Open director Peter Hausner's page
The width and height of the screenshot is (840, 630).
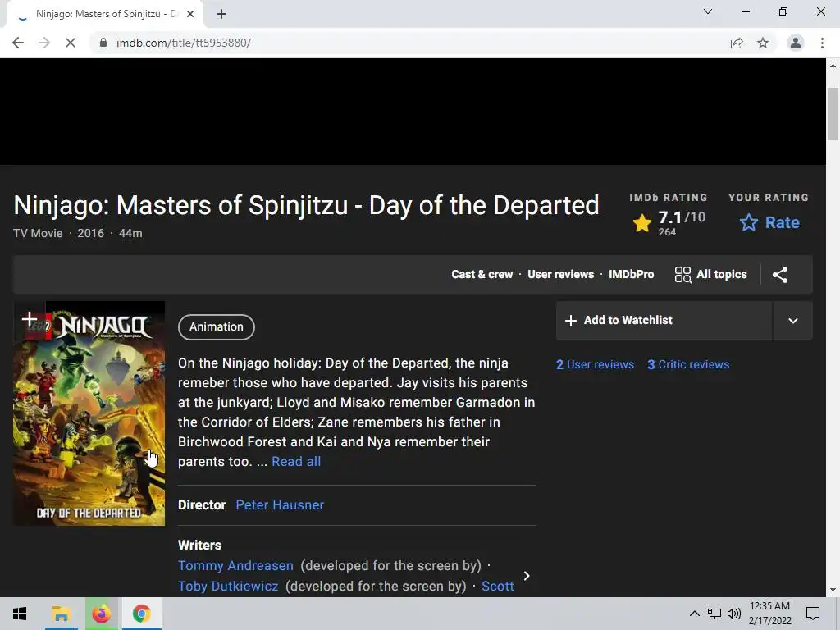[x=280, y=505]
